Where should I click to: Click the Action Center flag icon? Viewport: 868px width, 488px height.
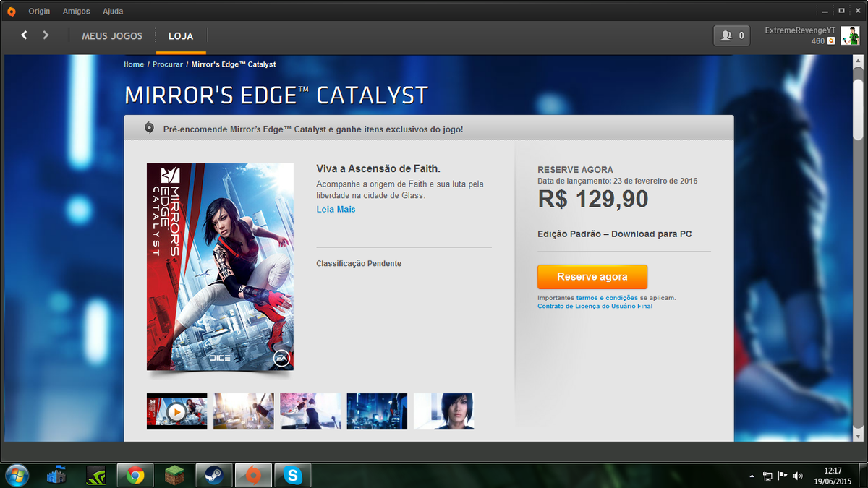pos(783,476)
